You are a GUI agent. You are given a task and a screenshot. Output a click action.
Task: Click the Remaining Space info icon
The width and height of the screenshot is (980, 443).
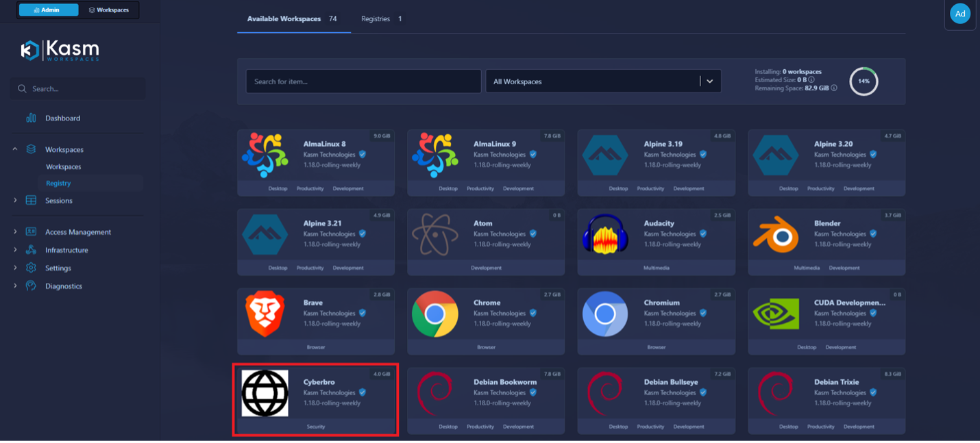[x=834, y=88]
